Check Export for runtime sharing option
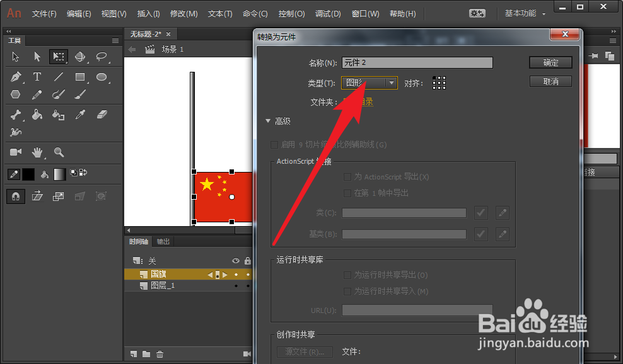 point(347,275)
